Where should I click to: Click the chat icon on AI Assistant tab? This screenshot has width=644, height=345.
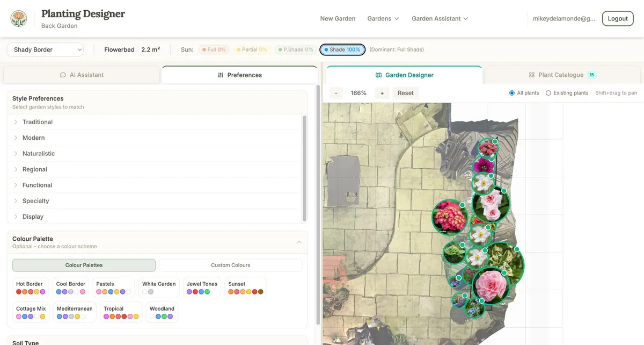(63, 75)
